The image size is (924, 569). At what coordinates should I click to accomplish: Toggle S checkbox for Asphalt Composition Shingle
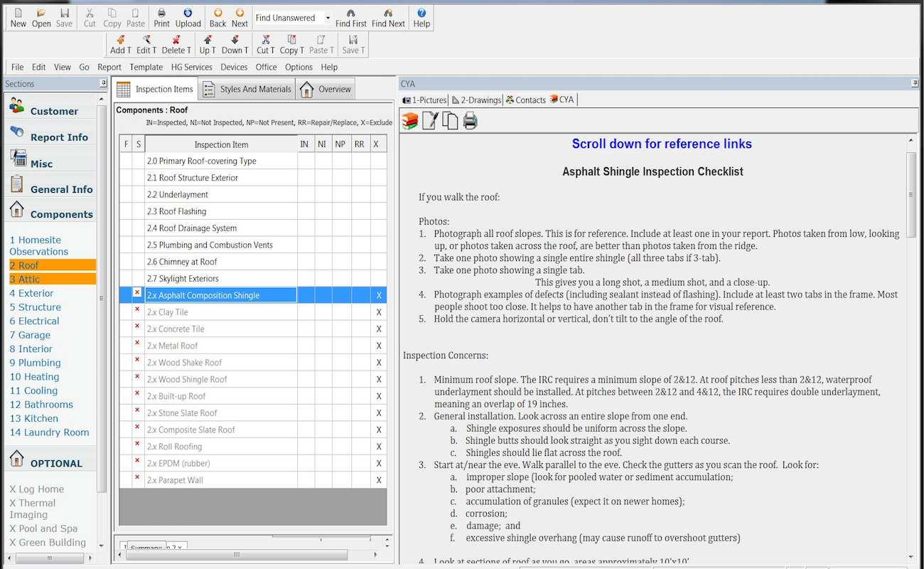[137, 292]
